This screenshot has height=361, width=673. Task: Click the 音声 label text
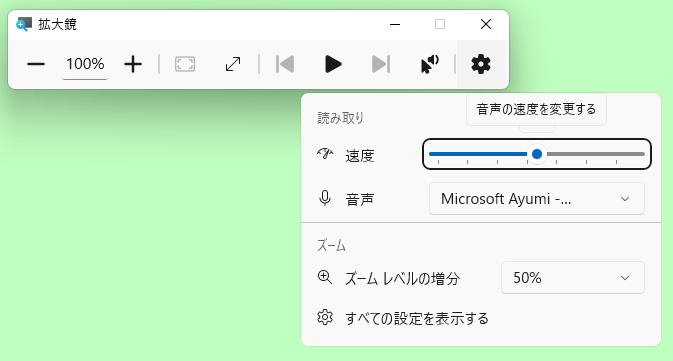(x=360, y=200)
